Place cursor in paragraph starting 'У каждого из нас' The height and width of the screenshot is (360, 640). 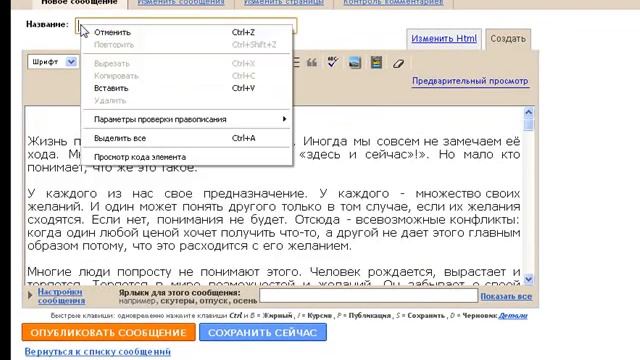[273, 220]
